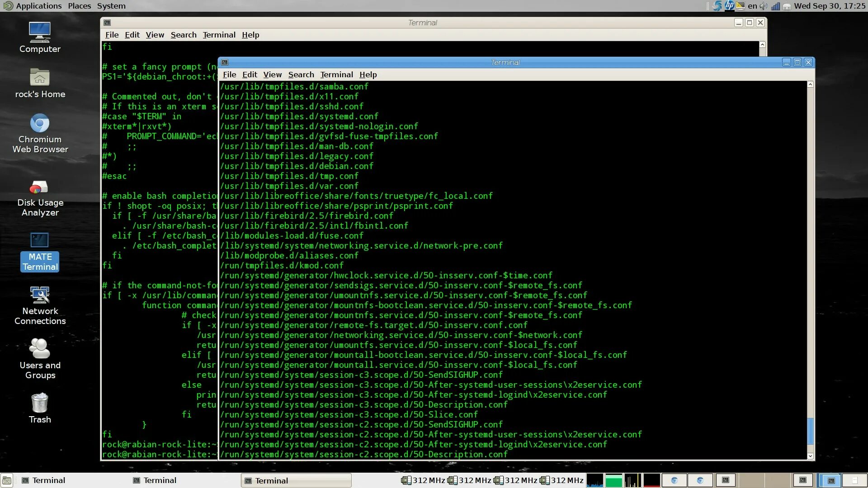Open the Network Connections desktop icon
This screenshot has height=488, width=868.
pyautogui.click(x=40, y=296)
